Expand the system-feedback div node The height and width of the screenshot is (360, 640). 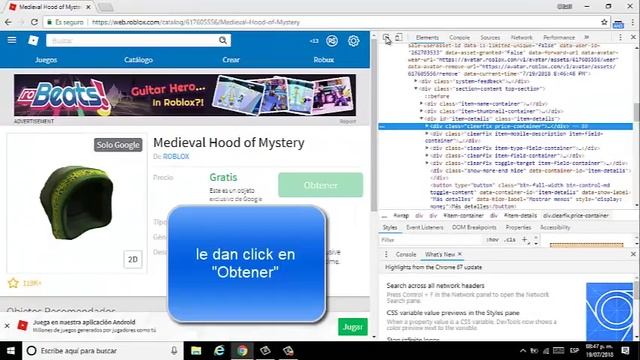(416, 81)
